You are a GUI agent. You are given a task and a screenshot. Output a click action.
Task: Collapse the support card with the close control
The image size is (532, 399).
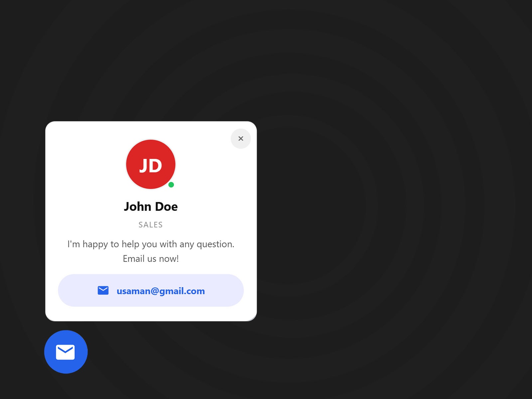[240, 139]
